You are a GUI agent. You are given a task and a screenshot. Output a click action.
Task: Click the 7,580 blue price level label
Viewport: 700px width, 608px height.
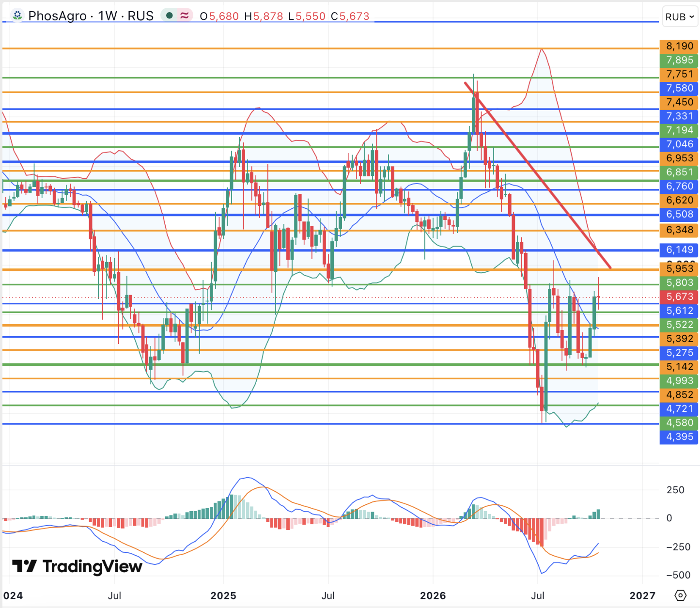[679, 88]
